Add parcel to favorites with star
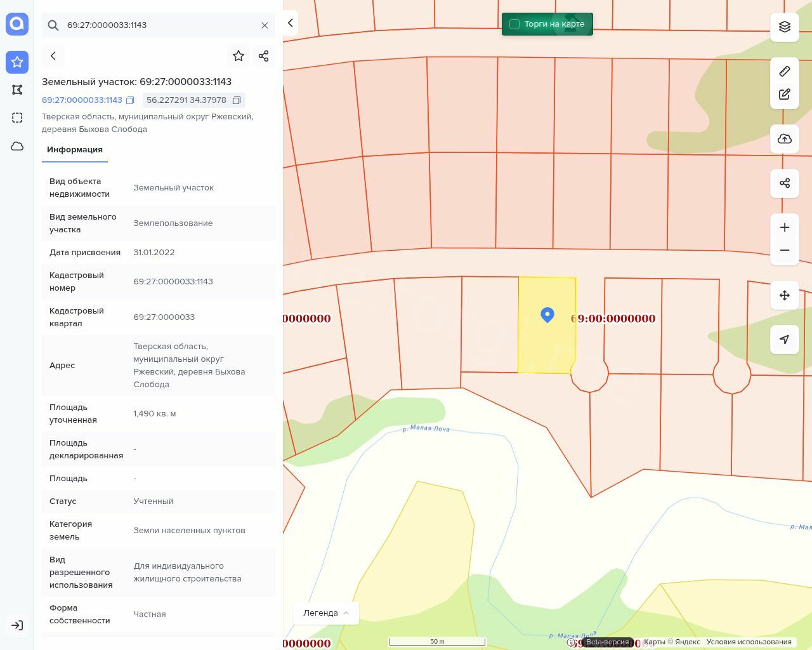 click(239, 56)
